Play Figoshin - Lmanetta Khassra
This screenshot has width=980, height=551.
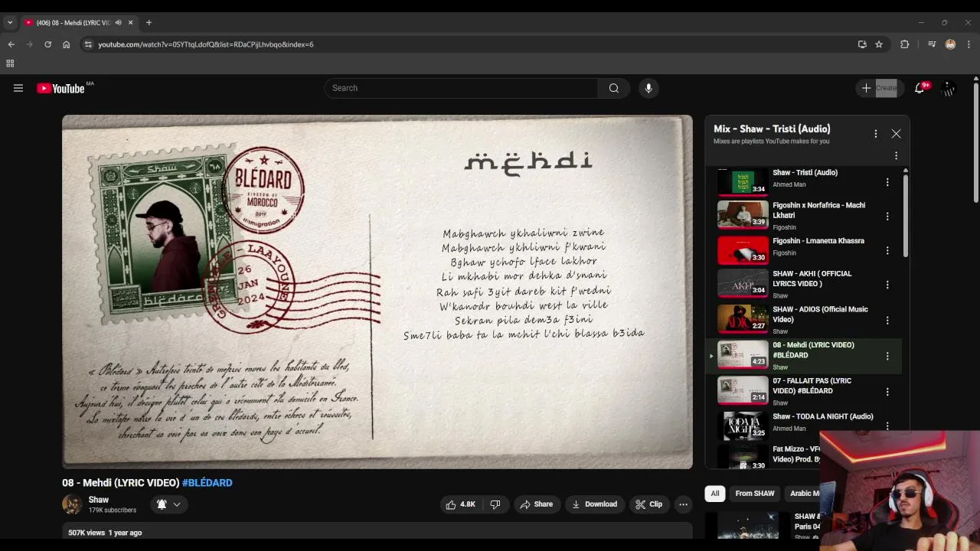743,250
